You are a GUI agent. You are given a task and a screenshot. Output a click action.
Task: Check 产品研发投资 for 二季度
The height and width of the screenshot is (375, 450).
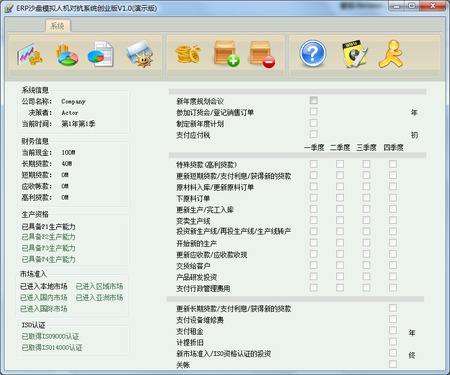point(340,276)
